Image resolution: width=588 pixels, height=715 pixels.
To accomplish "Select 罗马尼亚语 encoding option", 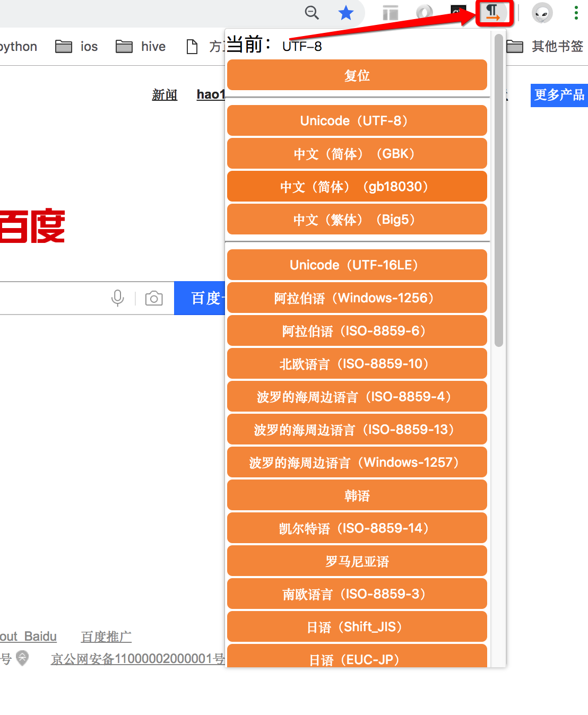I will [x=357, y=561].
